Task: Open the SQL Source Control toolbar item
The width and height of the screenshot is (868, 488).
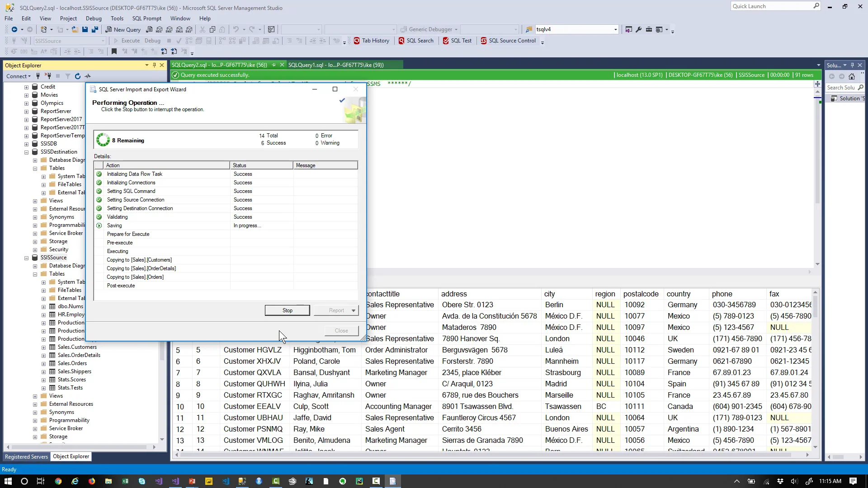Action: [x=508, y=41]
